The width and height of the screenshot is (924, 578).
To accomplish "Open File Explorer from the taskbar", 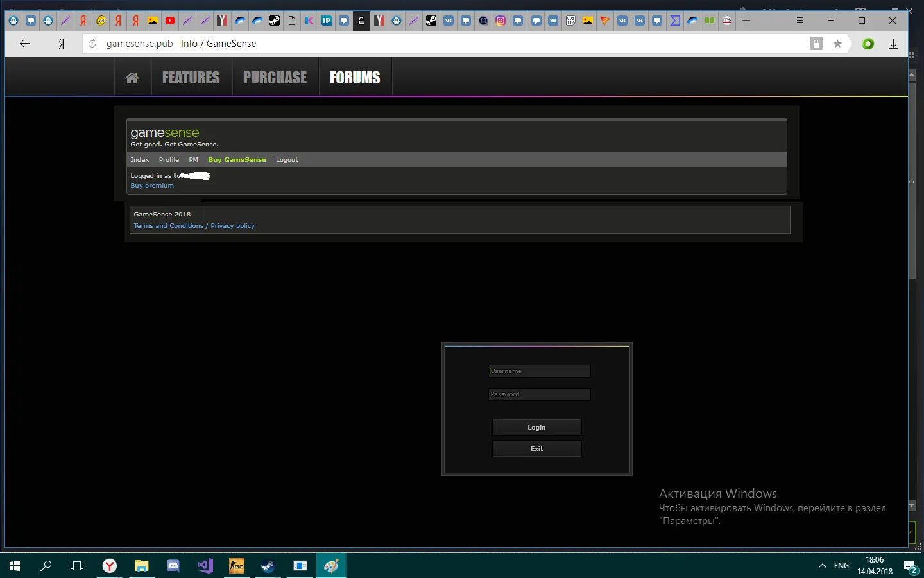I will coord(141,566).
